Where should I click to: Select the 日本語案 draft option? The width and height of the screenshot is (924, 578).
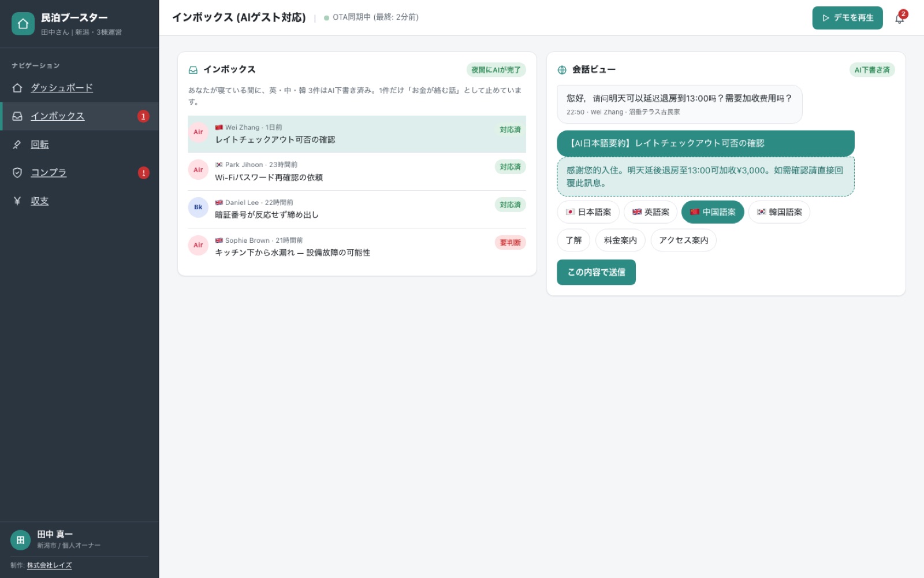tap(588, 212)
